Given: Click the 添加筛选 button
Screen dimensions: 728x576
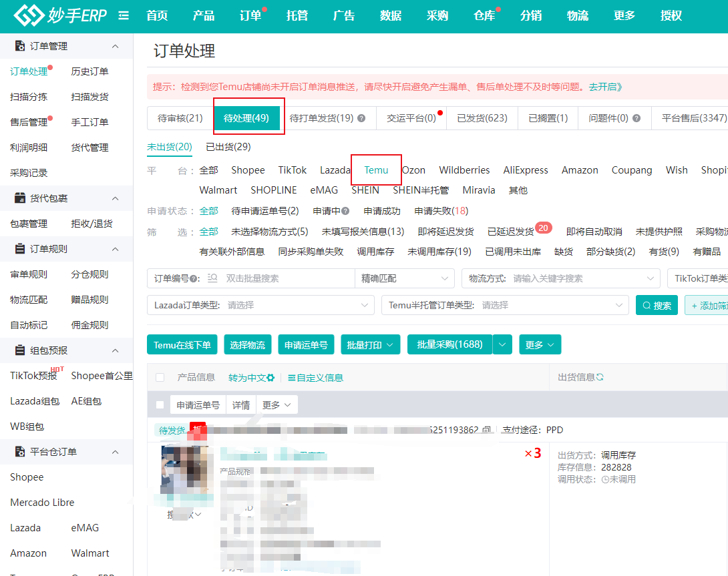Looking at the screenshot, I should [x=707, y=305].
